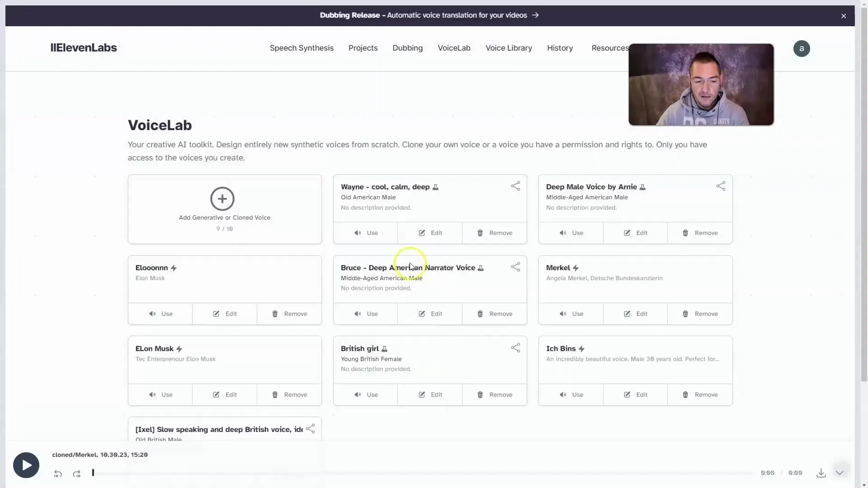
Task: Click the delete trash icon for Elooonnn voice
Action: pyautogui.click(x=275, y=314)
